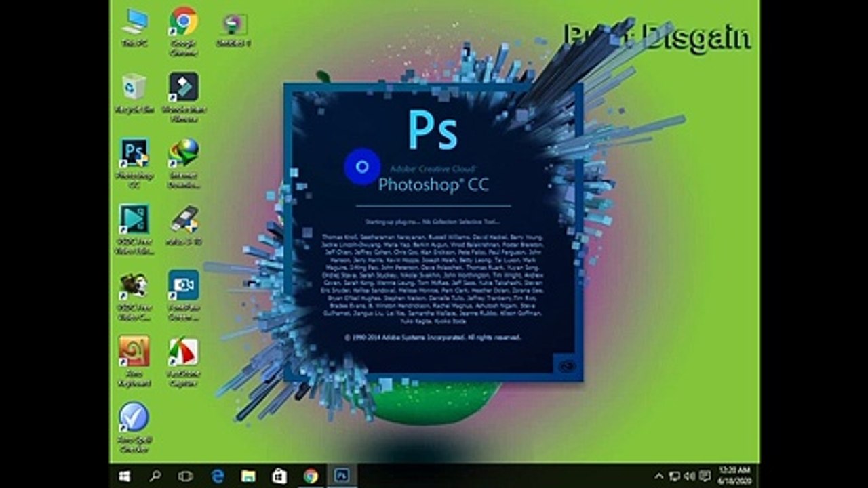Select the Internet Download Manager shortcut
This screenshot has height=488, width=868.
pyautogui.click(x=184, y=163)
